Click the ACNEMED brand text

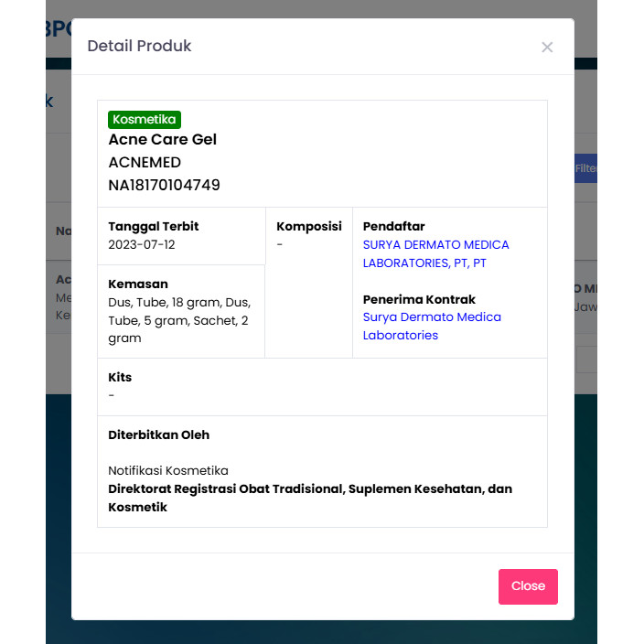point(145,162)
